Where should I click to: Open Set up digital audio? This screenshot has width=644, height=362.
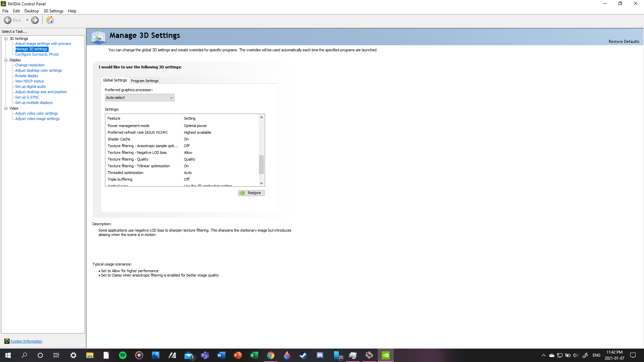coord(31,86)
